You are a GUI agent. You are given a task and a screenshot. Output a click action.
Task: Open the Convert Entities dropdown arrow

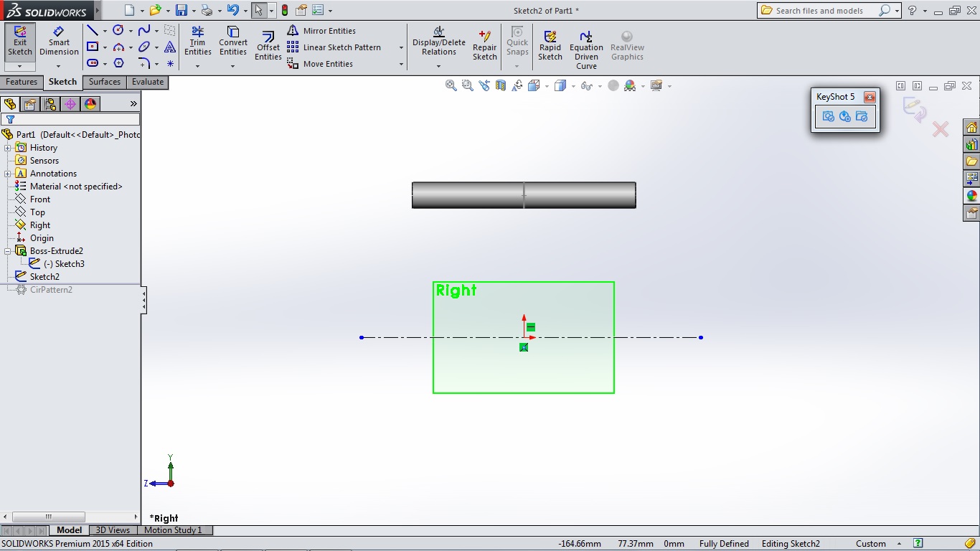232,66
